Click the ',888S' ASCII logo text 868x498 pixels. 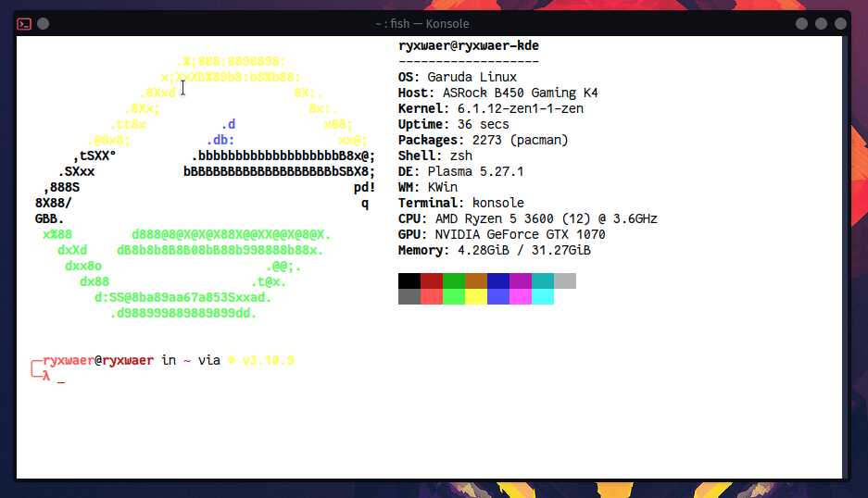(61, 187)
